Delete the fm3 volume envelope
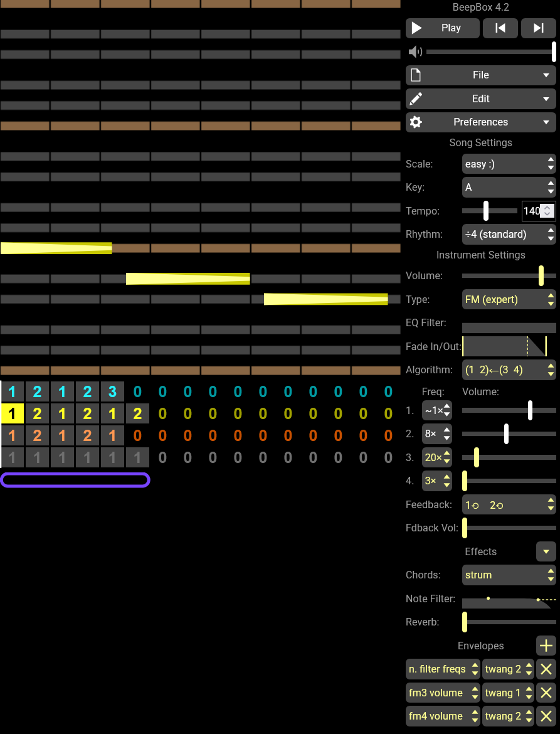Viewport: 560px width, 734px height. click(546, 693)
